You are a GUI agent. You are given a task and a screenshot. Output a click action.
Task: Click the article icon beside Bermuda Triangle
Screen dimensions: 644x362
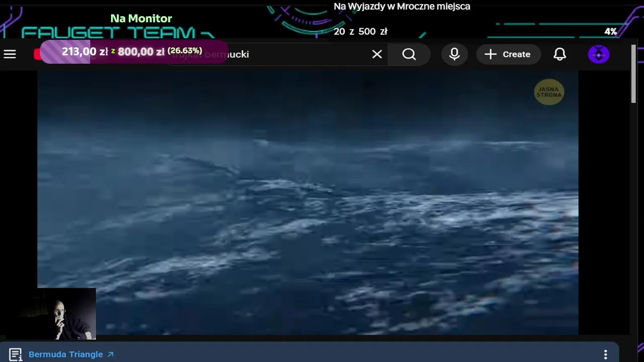pos(16,354)
